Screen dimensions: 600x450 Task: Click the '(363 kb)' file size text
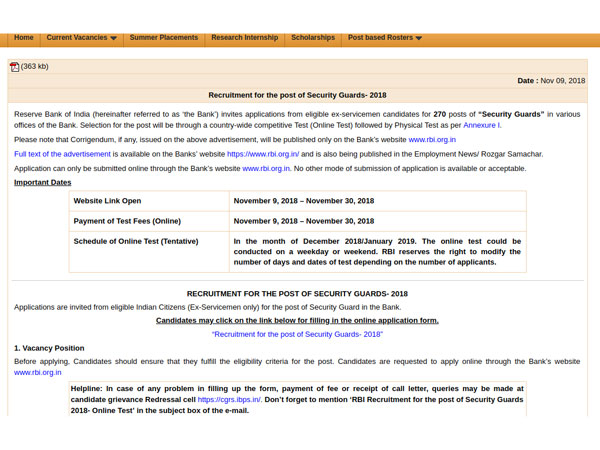(34, 66)
